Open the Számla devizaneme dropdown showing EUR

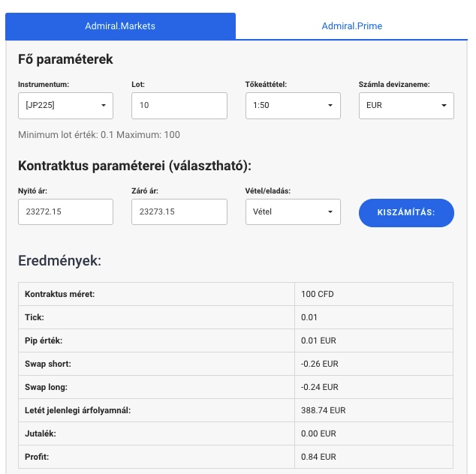(x=406, y=106)
